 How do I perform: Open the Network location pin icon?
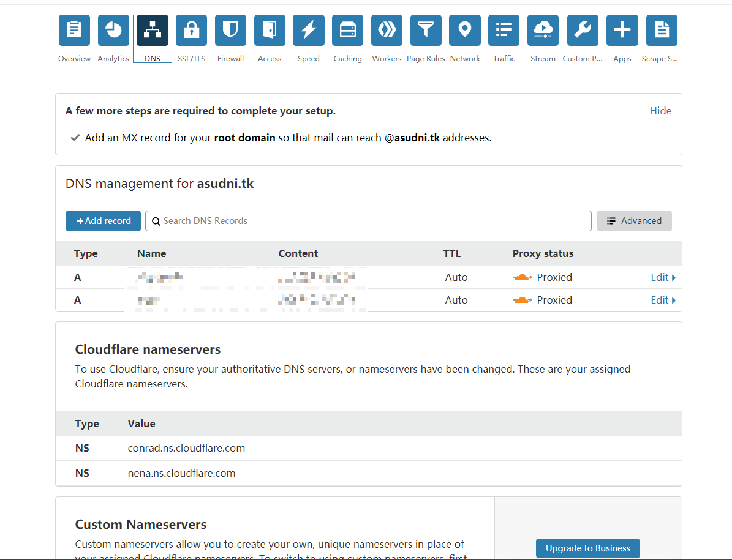click(465, 31)
